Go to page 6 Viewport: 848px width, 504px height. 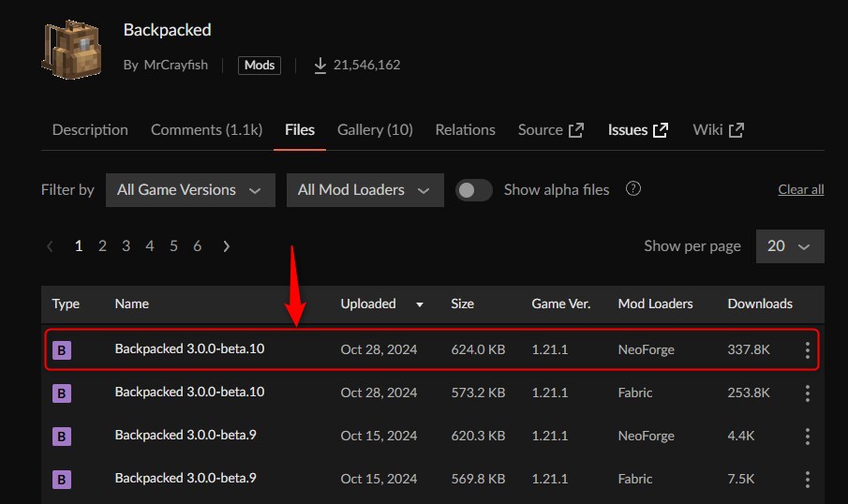[198, 246]
